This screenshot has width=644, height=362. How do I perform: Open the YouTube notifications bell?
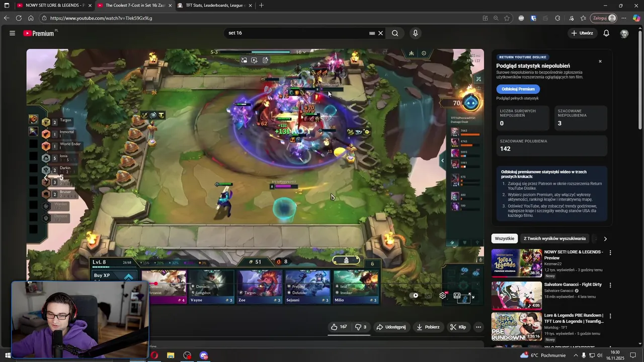point(606,33)
